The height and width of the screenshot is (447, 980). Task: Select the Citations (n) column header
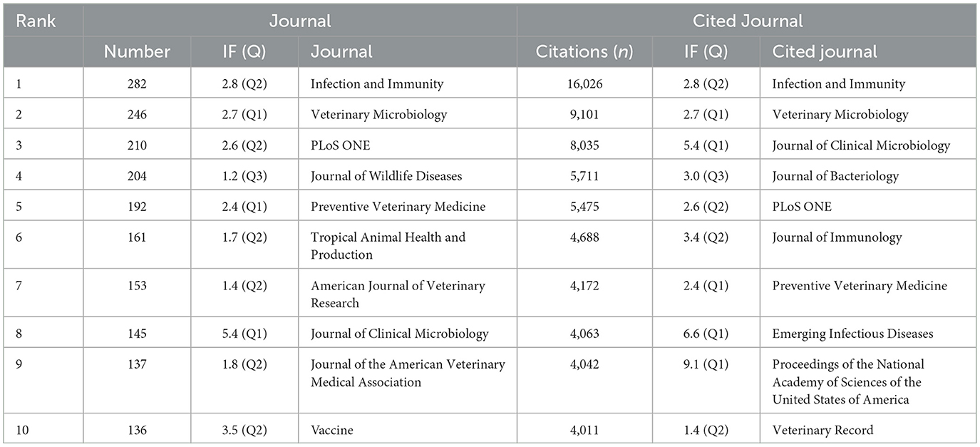click(x=584, y=51)
